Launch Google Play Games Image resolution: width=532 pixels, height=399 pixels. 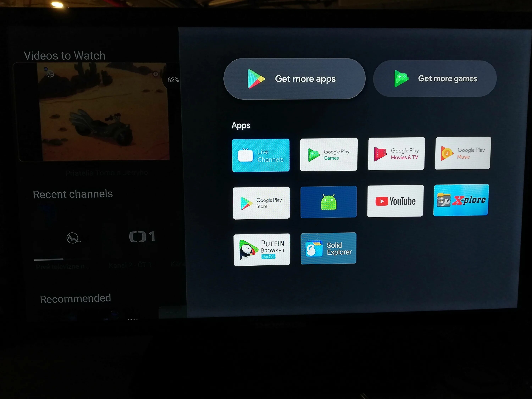point(329,155)
